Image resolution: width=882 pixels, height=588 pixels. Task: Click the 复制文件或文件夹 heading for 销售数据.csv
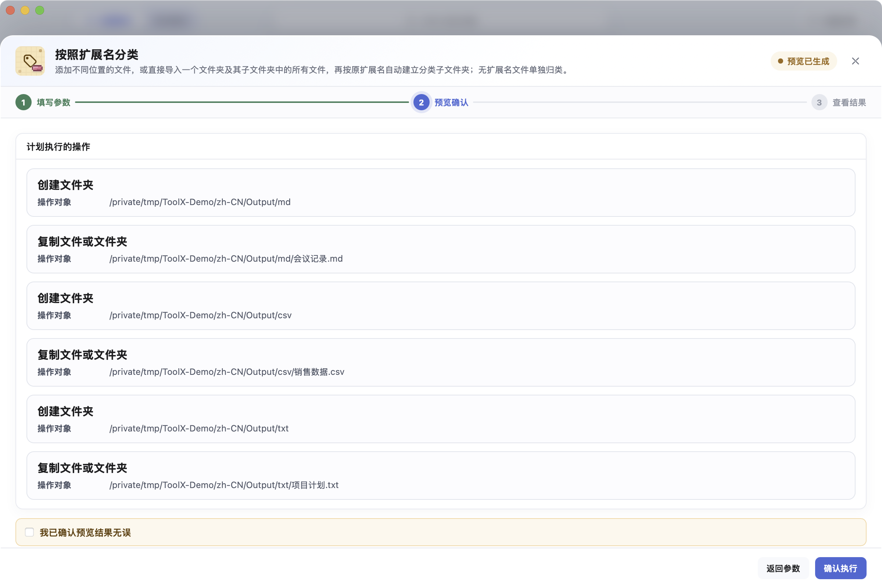point(82,355)
